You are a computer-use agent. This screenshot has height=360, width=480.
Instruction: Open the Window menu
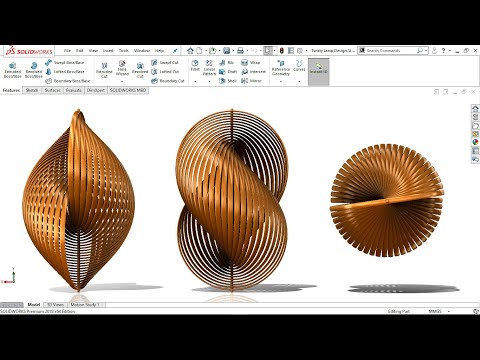(142, 51)
